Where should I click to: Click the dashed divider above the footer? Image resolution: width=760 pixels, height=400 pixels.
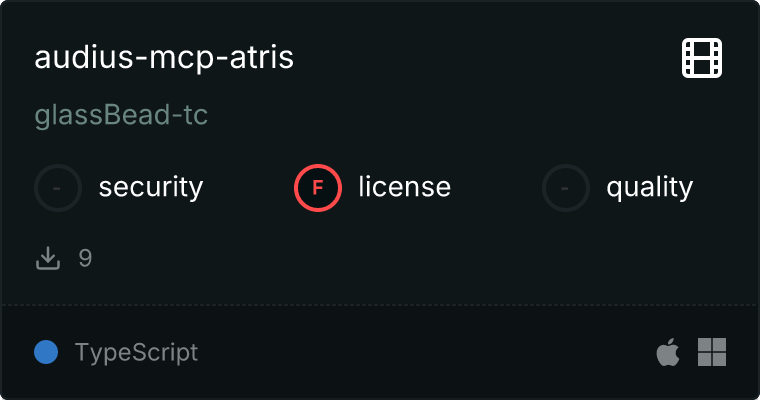[x=380, y=305]
